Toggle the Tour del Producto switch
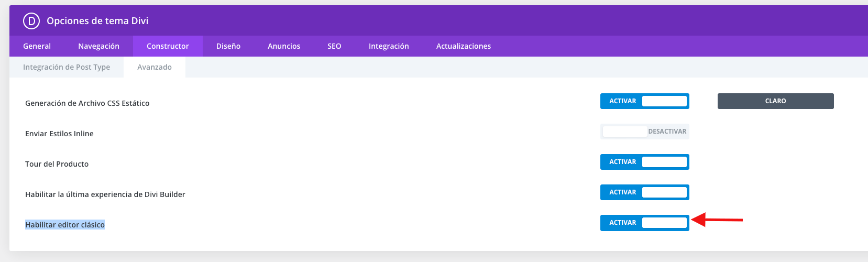Screen dimensions: 868x262 645,162
